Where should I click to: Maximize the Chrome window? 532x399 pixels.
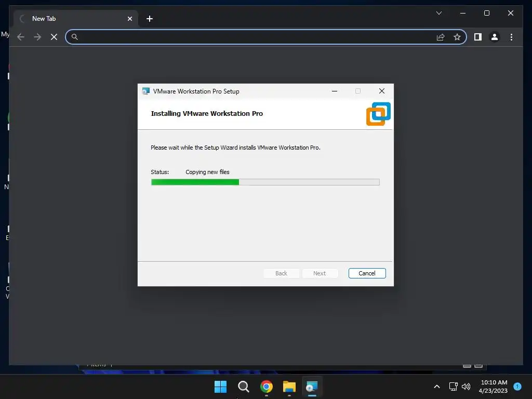(486, 13)
